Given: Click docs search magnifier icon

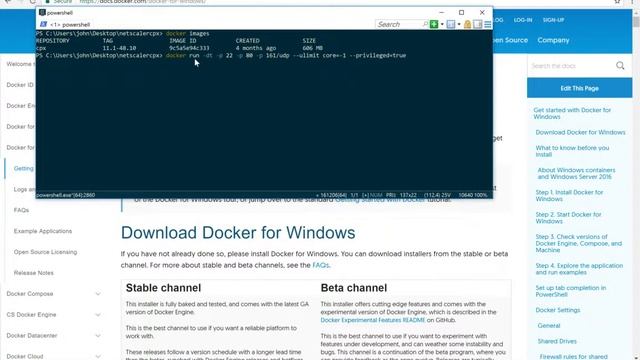Looking at the screenshot, I should pyautogui.click(x=620, y=65).
